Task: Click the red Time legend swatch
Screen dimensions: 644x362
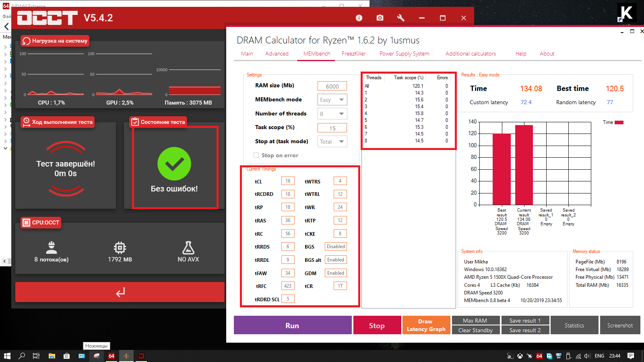Action: (x=619, y=122)
